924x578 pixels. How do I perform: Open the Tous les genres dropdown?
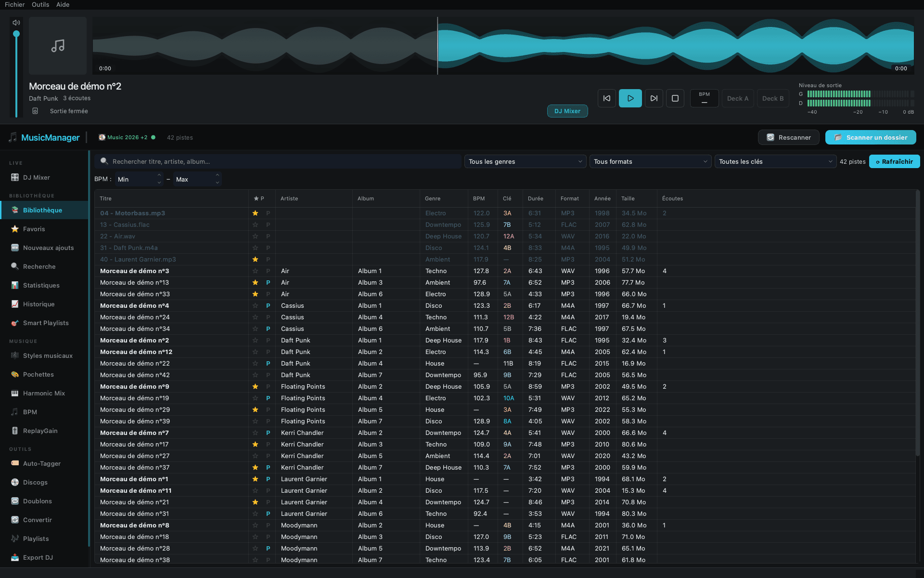(525, 161)
